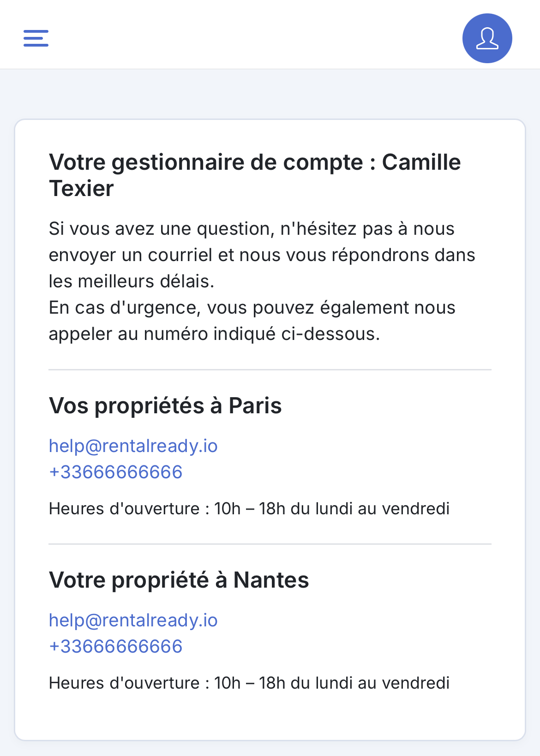Click the 'Si vous avez une question' paragraph
Viewport: 540px width, 756px height.
(262, 255)
